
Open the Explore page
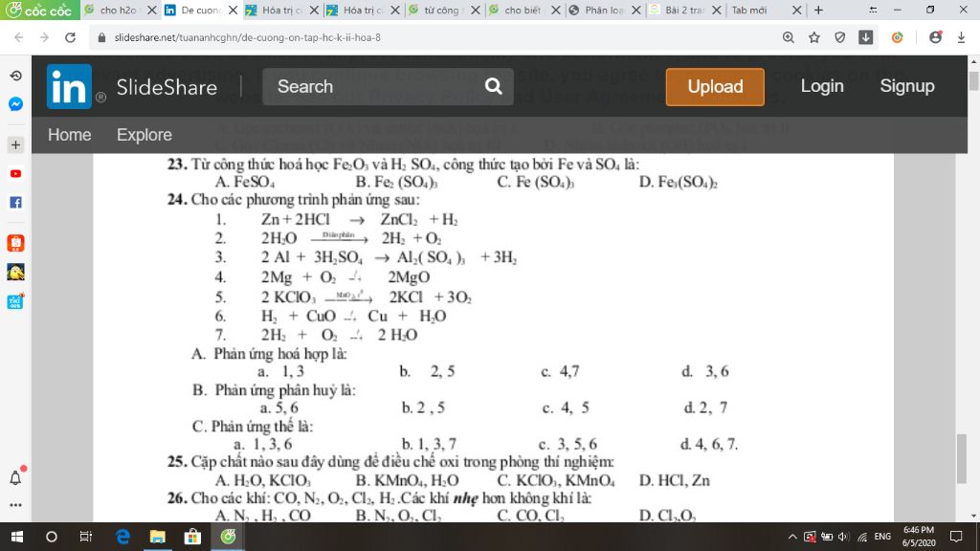[x=145, y=135]
